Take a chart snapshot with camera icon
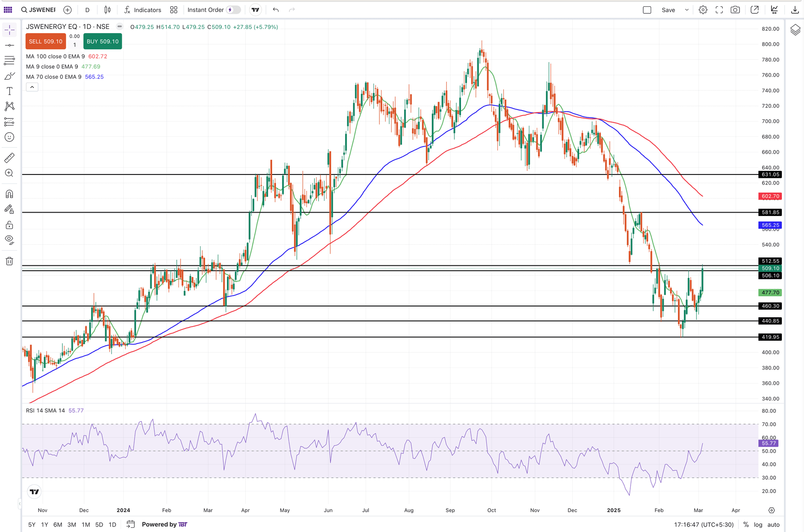 coord(735,10)
